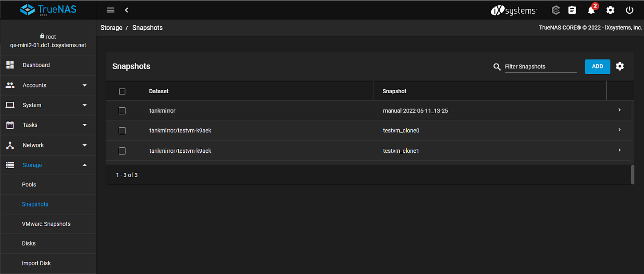Check the manual-2022-05-11_13-25 snapshot row
644x274 pixels.
pos(122,111)
